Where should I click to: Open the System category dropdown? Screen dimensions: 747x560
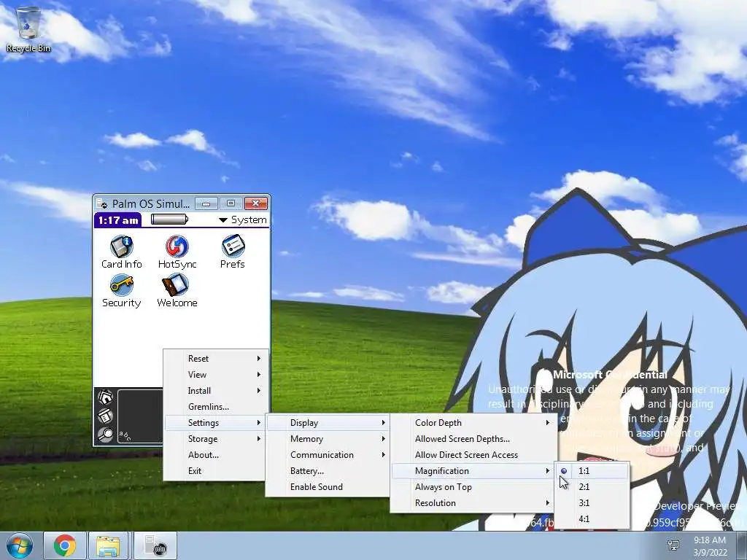243,219
